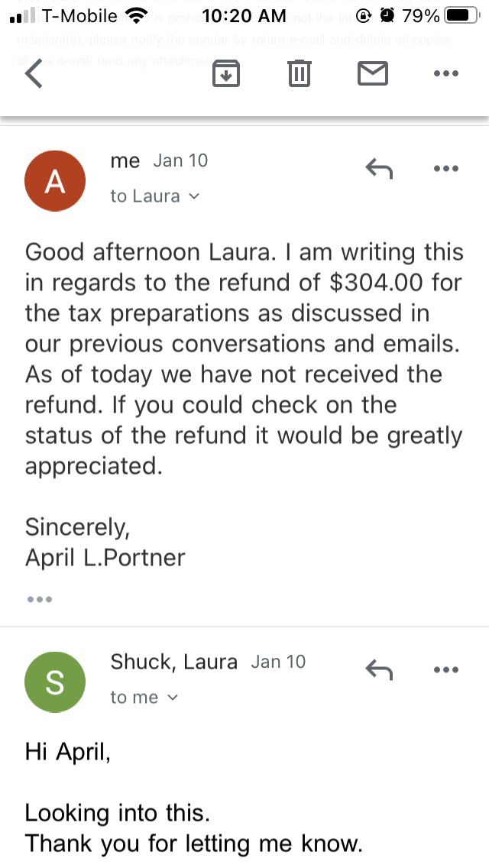Open the overflow menu on April's message
Viewport: 489px width, 868px height.
445,168
